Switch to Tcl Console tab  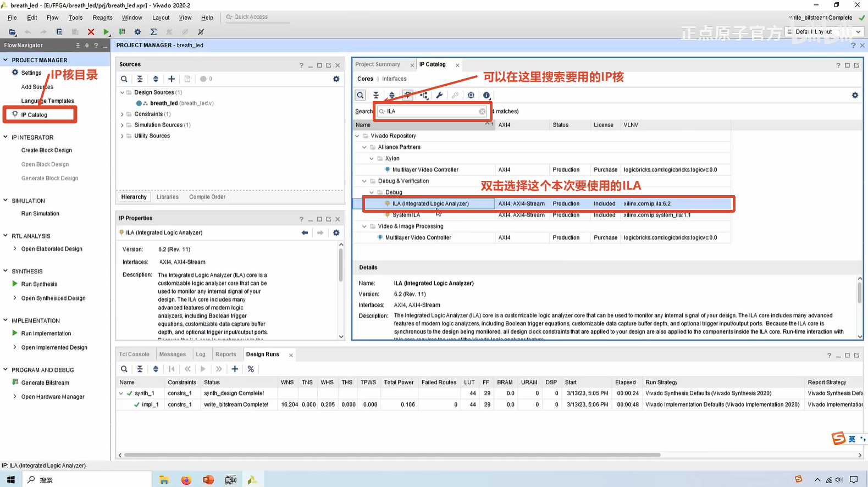pos(134,355)
